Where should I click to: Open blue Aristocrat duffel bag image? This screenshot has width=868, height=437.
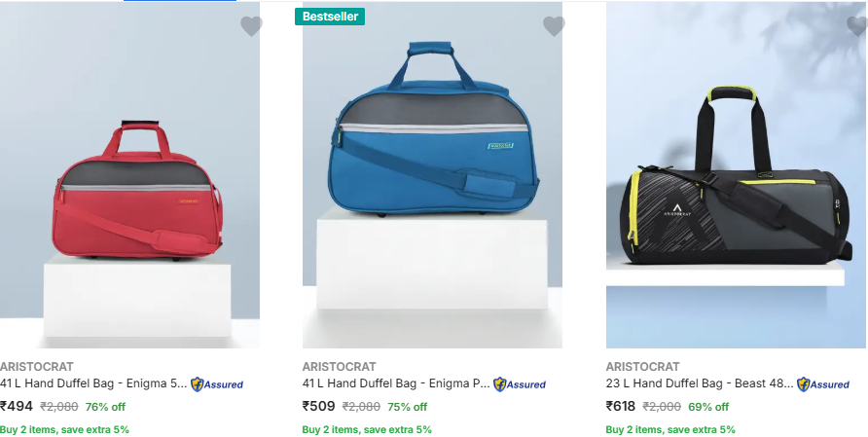[x=432, y=175]
